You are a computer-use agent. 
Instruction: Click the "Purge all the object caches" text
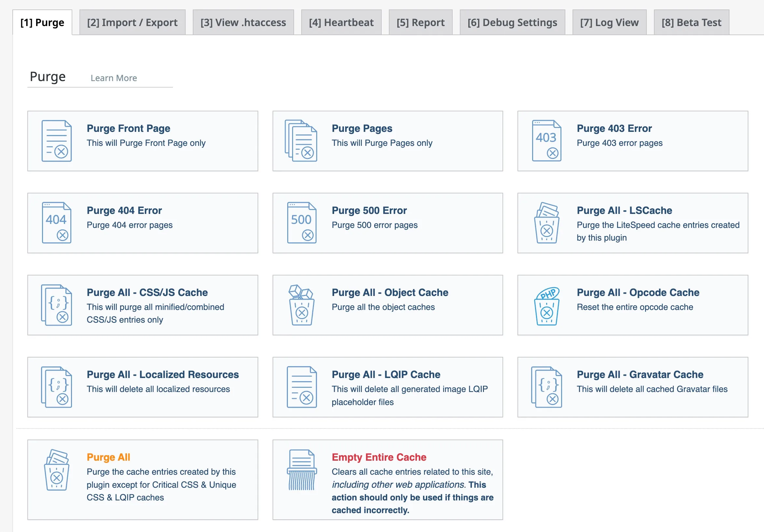[x=383, y=307]
